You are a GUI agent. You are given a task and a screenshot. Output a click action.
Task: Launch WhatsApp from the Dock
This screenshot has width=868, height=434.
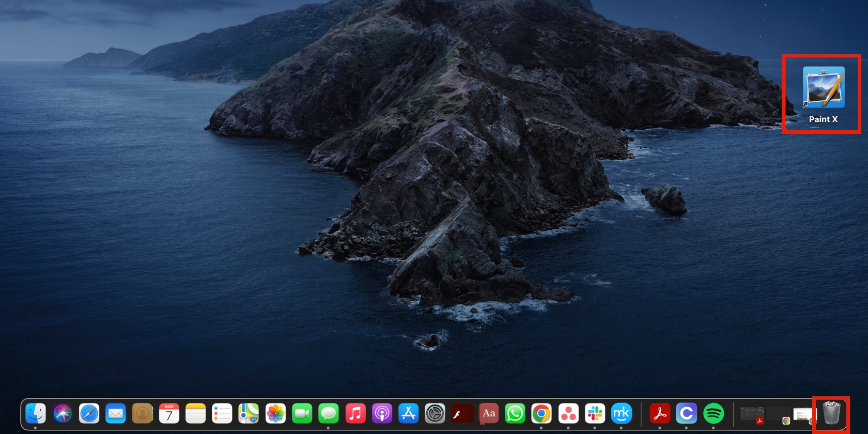point(515,413)
